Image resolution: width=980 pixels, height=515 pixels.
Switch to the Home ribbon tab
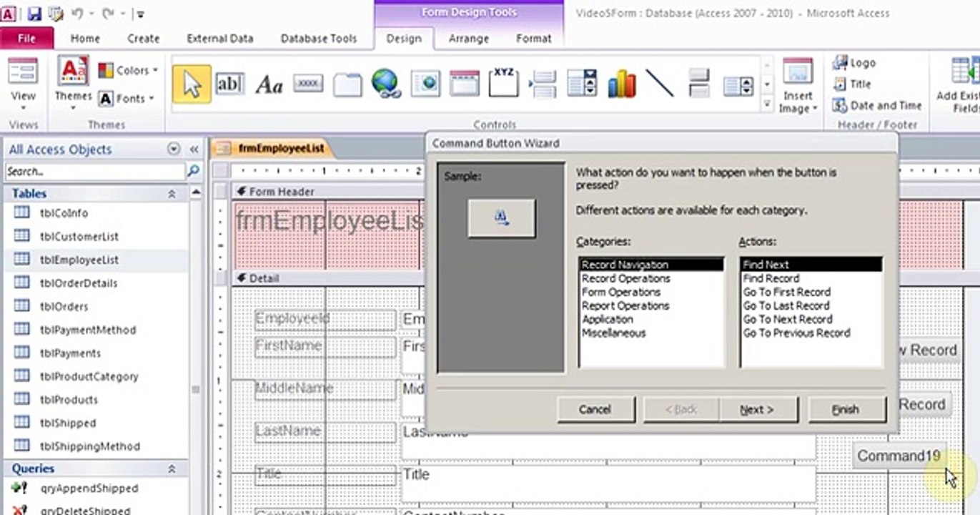click(x=85, y=39)
